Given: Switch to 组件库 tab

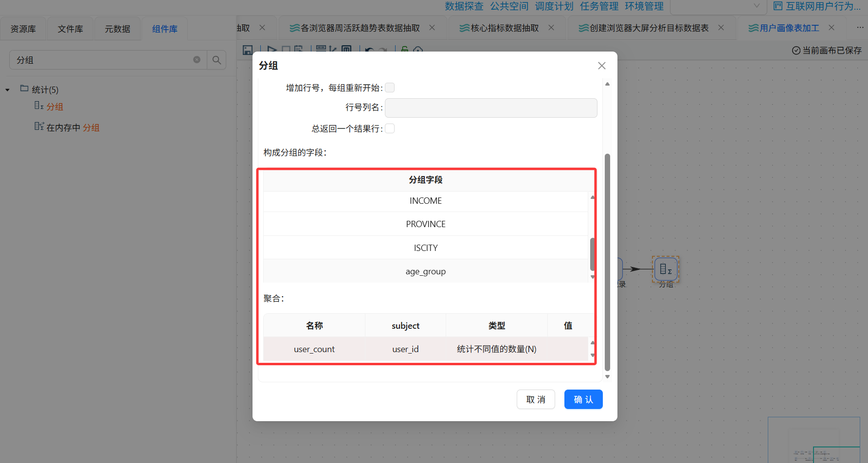Looking at the screenshot, I should [165, 29].
